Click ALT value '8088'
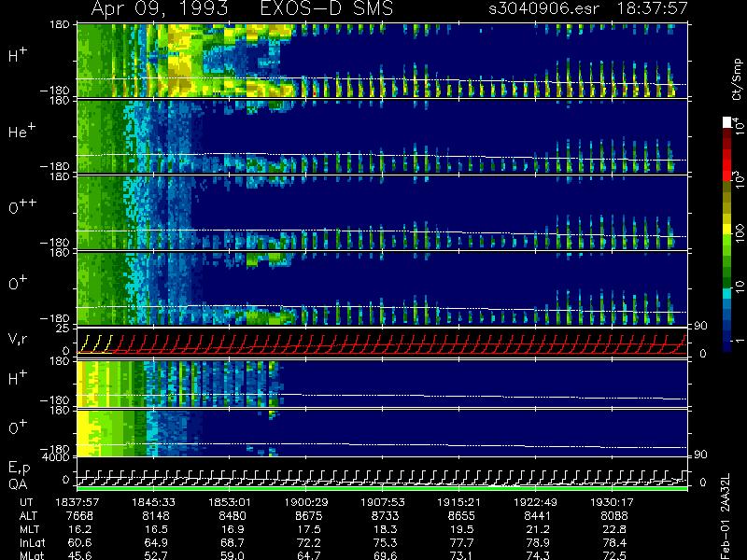The height and width of the screenshot is (560, 747). (x=614, y=516)
